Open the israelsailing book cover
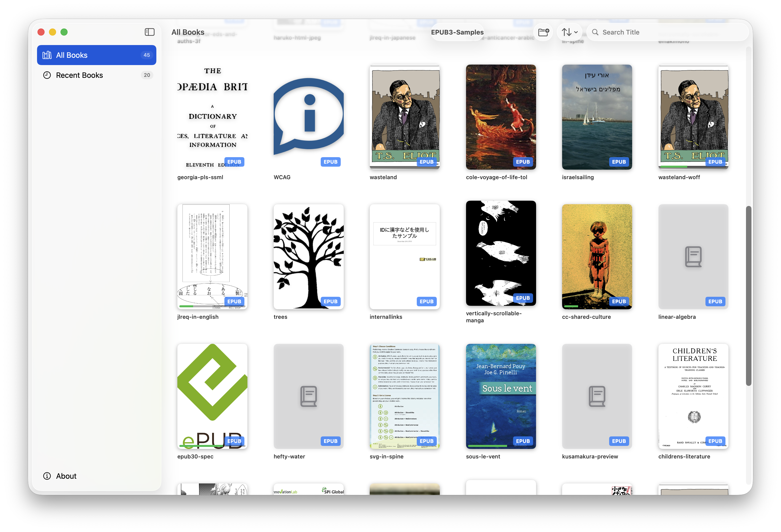Viewport: 781px width, 532px height. tap(596, 117)
